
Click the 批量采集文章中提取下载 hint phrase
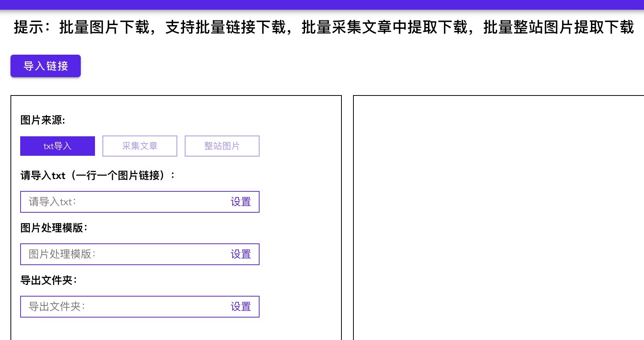[384, 27]
